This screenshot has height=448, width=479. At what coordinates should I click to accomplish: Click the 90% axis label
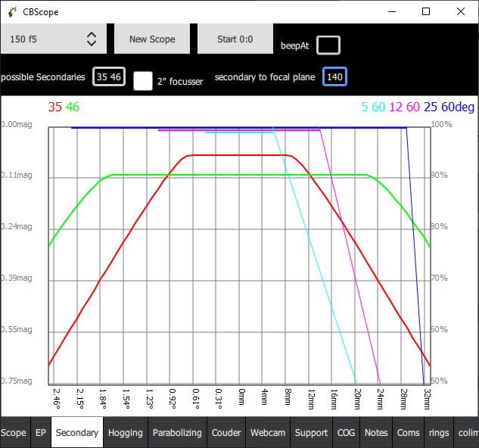click(x=440, y=175)
